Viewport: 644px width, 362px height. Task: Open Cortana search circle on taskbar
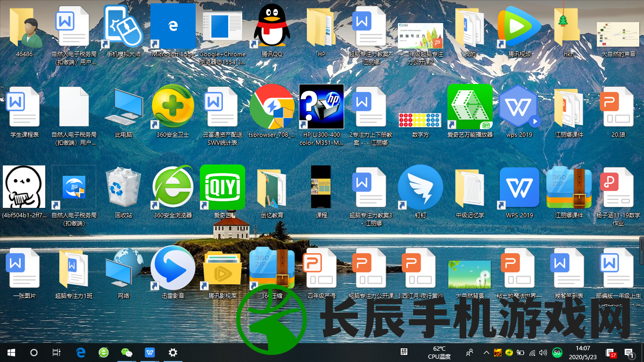point(34,352)
